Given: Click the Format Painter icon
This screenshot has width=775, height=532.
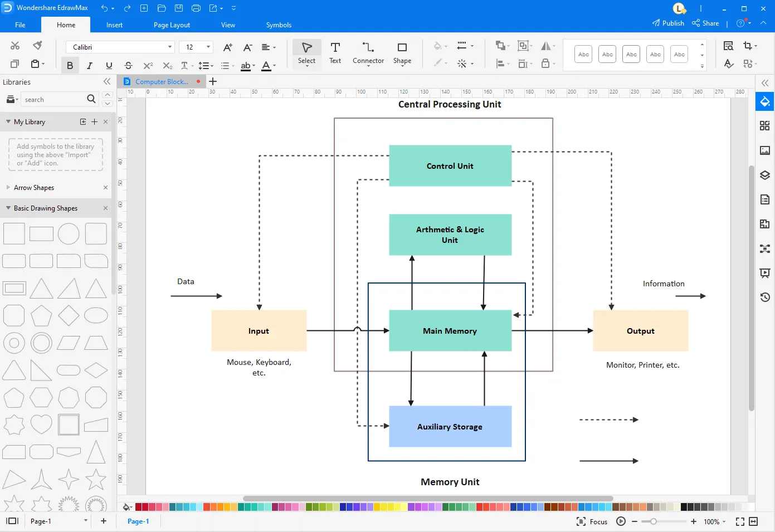Looking at the screenshot, I should coord(37,46).
